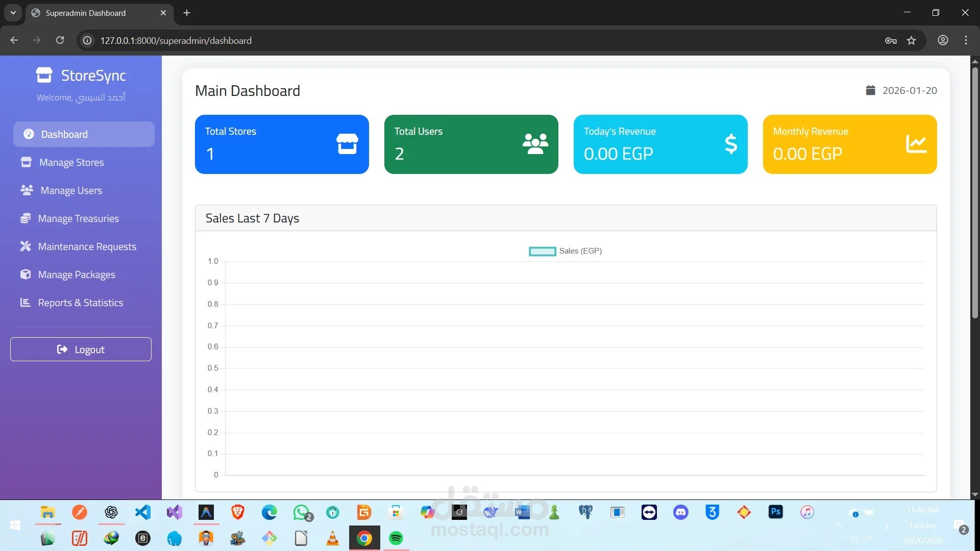Image resolution: width=980 pixels, height=551 pixels.
Task: Click the Today's Revenue dollar sign icon
Action: pyautogui.click(x=730, y=144)
